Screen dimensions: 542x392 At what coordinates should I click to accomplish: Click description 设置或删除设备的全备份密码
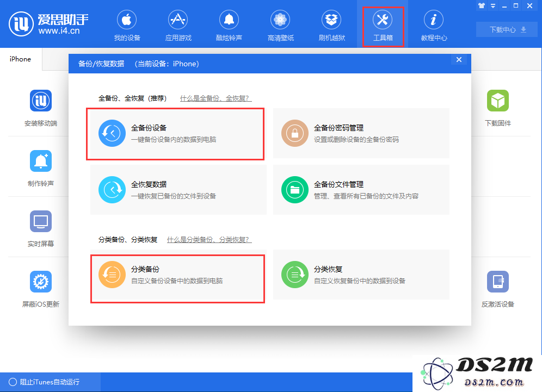click(x=356, y=140)
